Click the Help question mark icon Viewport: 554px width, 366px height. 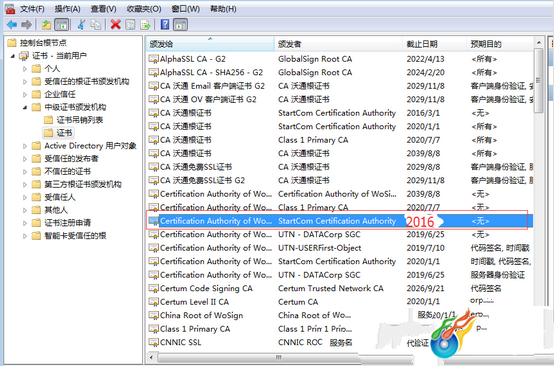pyautogui.click(x=165, y=25)
